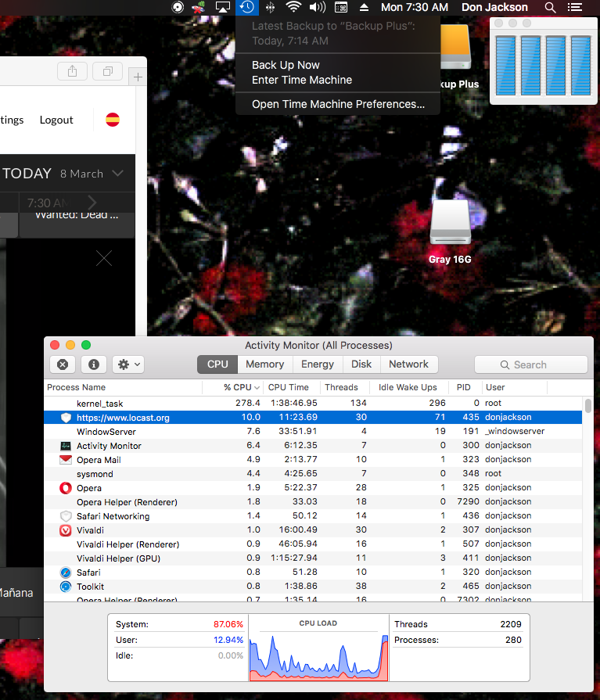Switch to the Energy tab
The width and height of the screenshot is (600, 700).
coord(318,364)
